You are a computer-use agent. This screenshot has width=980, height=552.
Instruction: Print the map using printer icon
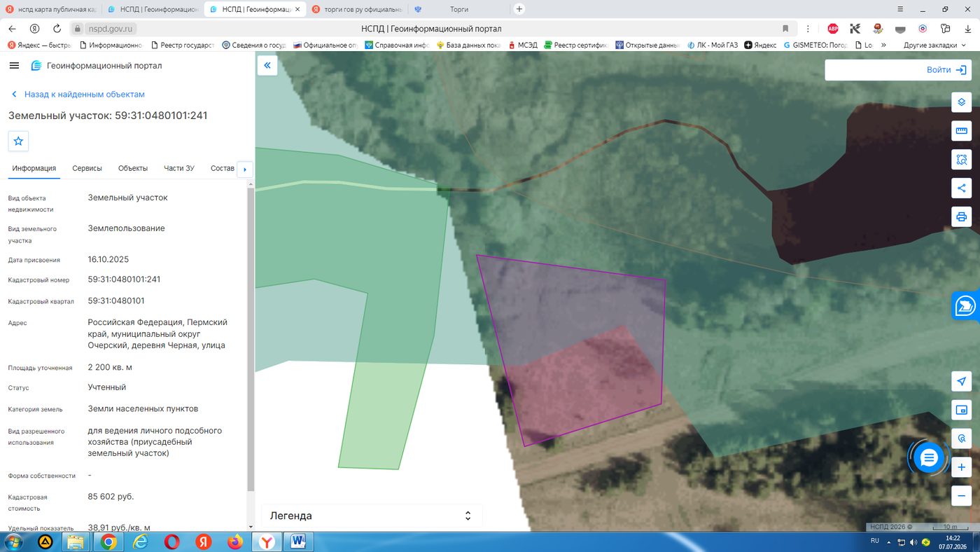[961, 216]
